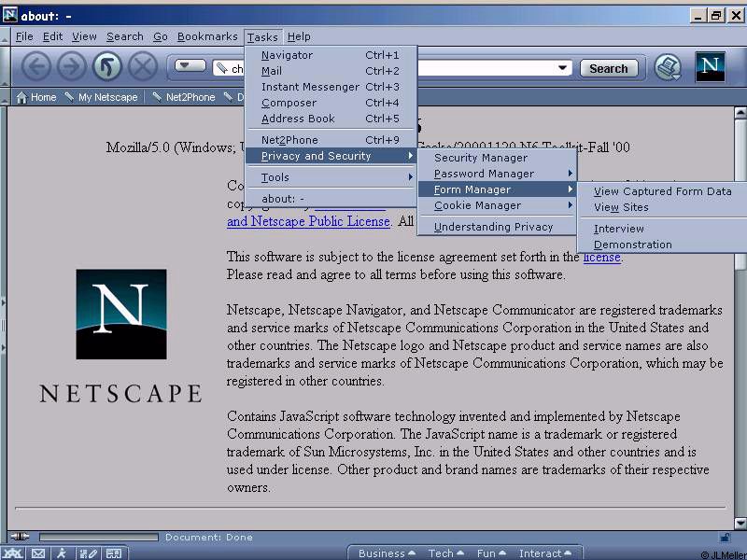
Task: Click the Stop loading X button
Action: click(x=143, y=66)
